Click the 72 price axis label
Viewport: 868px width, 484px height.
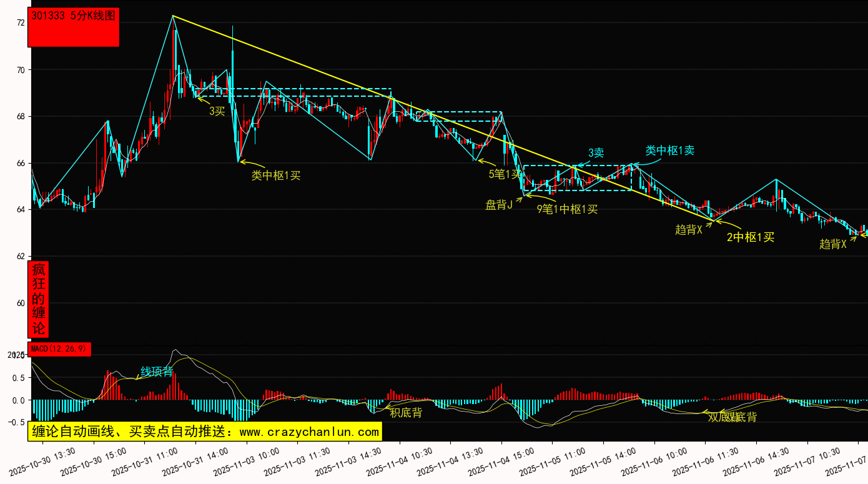tap(21, 23)
